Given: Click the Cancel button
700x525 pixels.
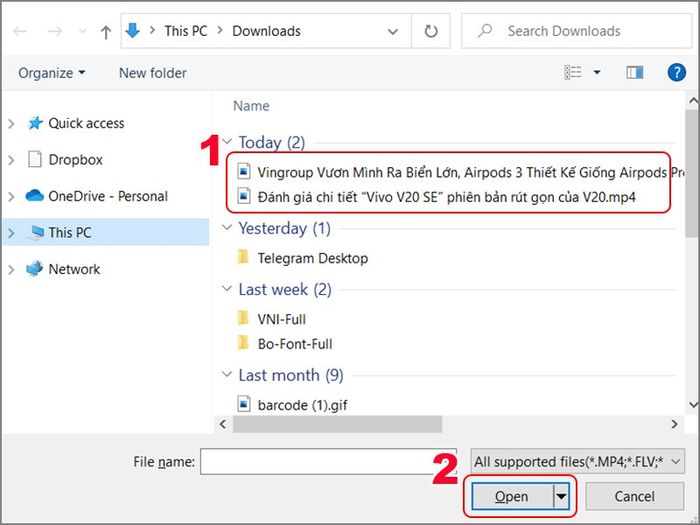Looking at the screenshot, I should coord(634,496).
